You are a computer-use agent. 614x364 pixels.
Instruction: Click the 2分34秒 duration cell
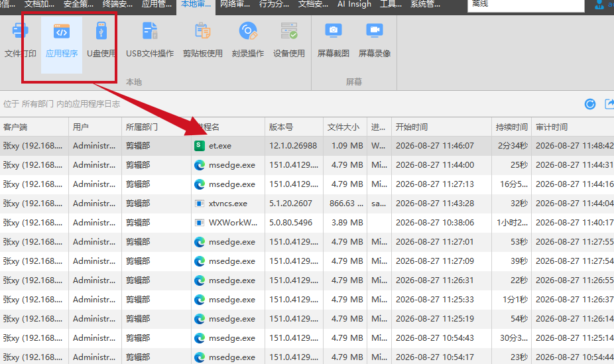tap(513, 146)
